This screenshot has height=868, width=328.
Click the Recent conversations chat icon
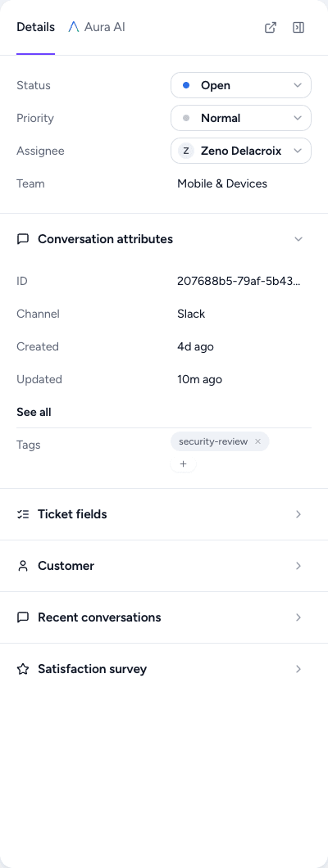tap(23, 617)
